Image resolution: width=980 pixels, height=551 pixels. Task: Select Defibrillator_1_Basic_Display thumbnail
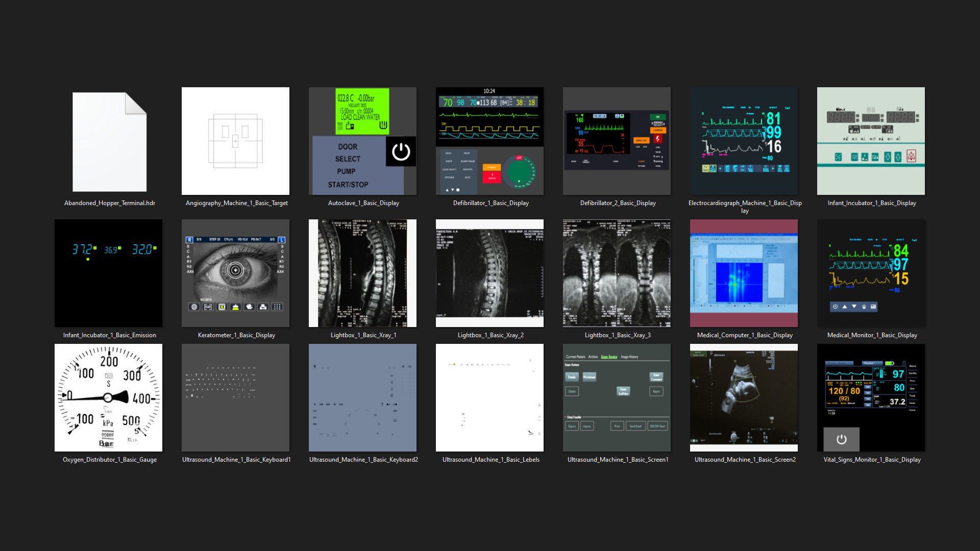[489, 141]
